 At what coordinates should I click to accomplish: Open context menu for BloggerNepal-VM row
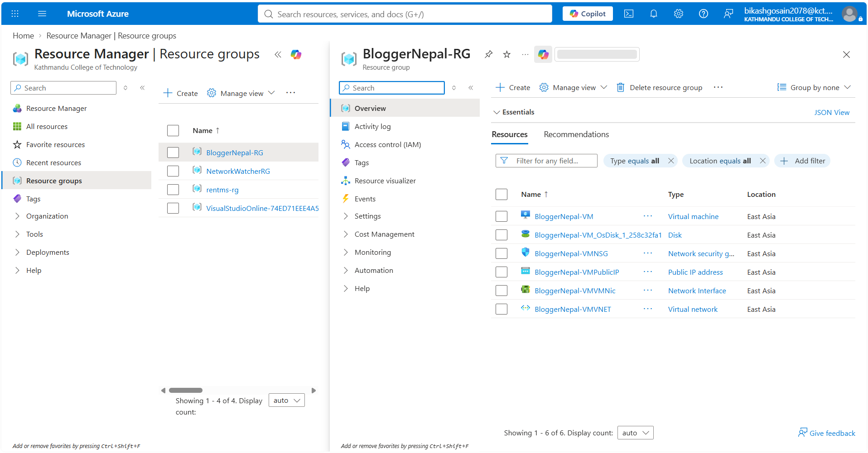(648, 216)
